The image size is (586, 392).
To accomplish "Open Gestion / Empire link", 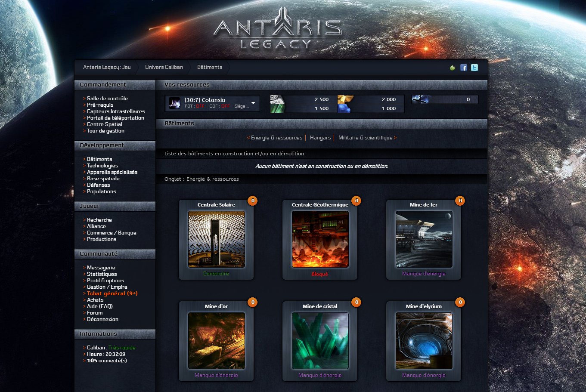I will coord(107,287).
